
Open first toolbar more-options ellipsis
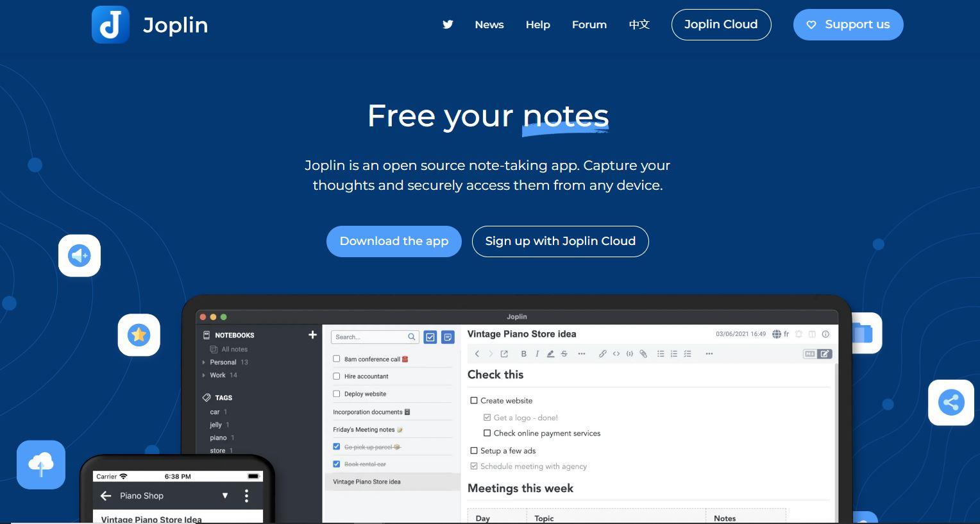tap(582, 353)
